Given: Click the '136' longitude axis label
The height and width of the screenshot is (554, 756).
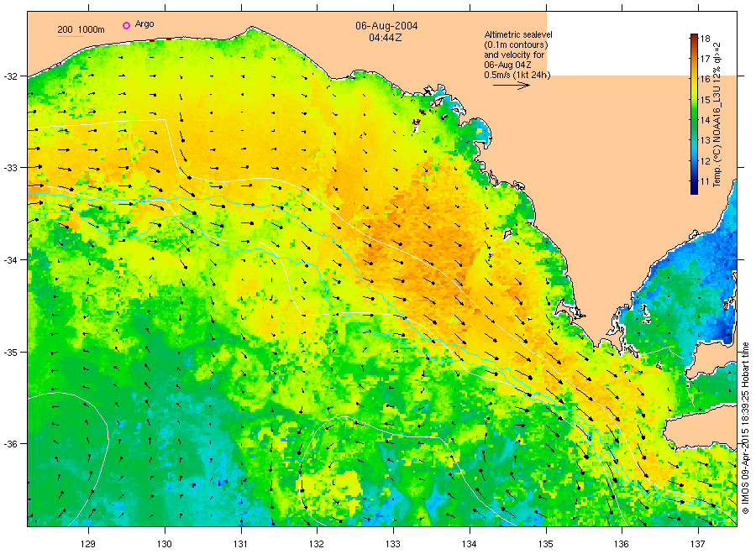Looking at the screenshot, I should 622,544.
